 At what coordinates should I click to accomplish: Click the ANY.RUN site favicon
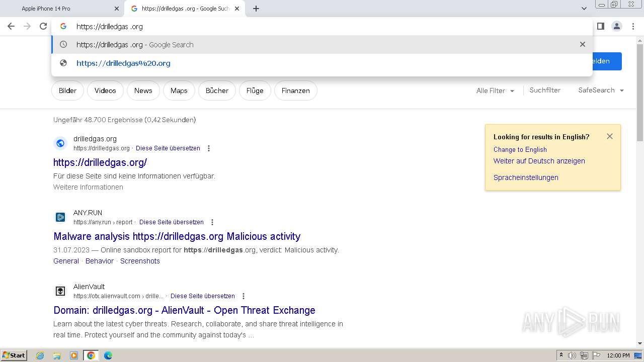coord(60,217)
